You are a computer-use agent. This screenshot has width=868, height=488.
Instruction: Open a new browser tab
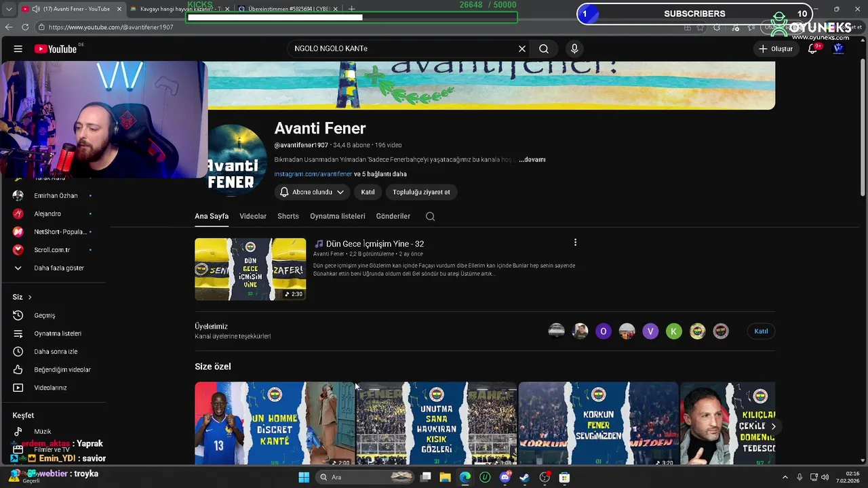(351, 9)
